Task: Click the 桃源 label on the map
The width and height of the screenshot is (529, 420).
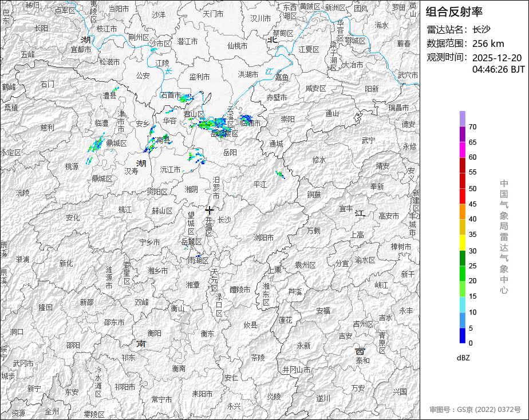Action: [72, 166]
